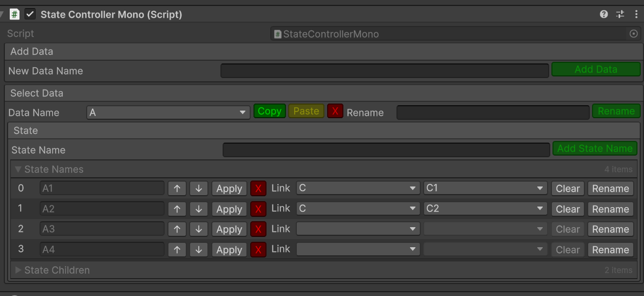This screenshot has height=296, width=644.
Task: Apply state A4
Action: [229, 249]
